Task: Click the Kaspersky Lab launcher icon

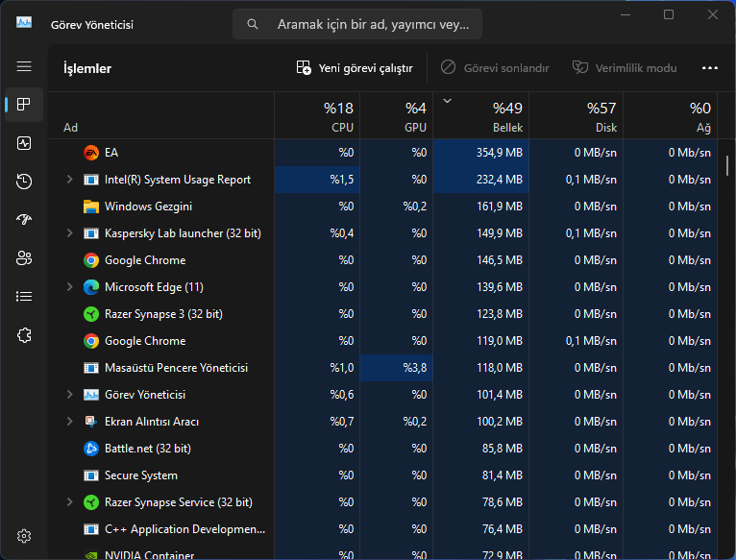Action: tap(91, 233)
